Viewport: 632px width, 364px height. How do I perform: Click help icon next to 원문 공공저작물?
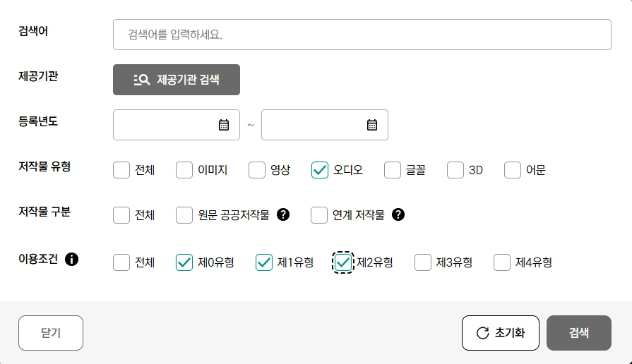[283, 215]
